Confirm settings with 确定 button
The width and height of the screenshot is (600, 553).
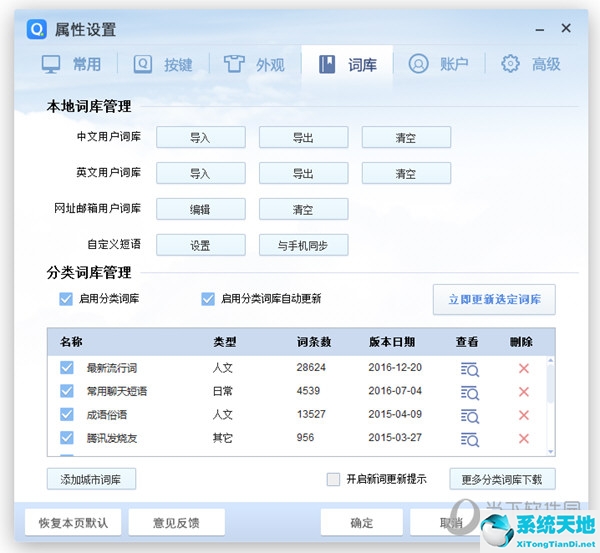362,522
